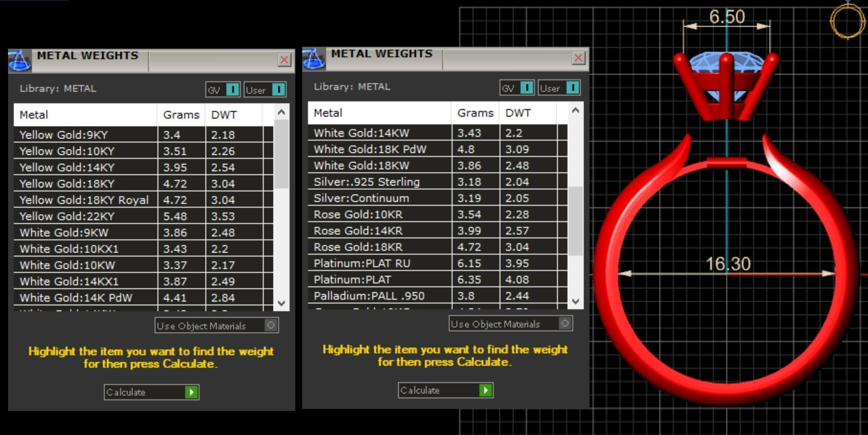Click the green play icon on right Calculate button
Viewport: 868px width, 435px height.
click(x=485, y=390)
